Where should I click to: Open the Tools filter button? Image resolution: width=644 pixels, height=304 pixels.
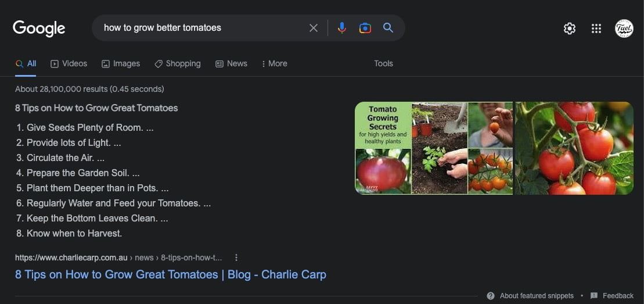point(383,64)
